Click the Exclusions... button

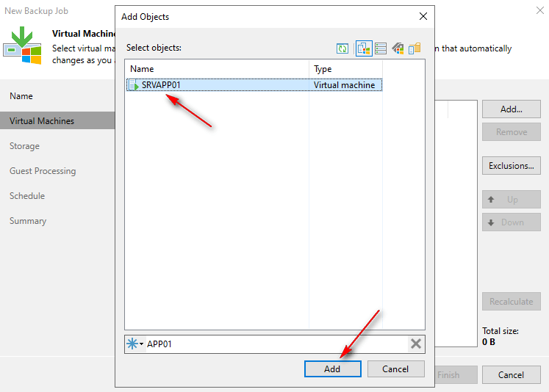pyautogui.click(x=512, y=166)
